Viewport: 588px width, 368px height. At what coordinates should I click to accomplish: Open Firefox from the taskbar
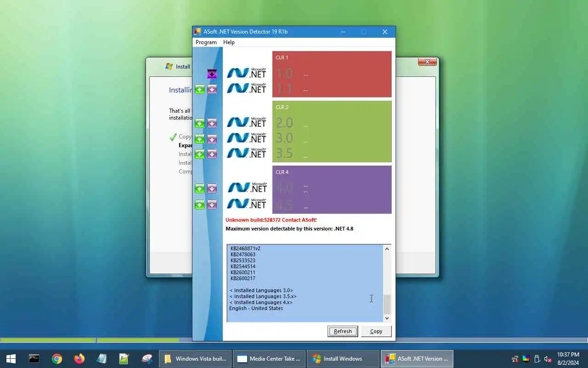pos(79,359)
